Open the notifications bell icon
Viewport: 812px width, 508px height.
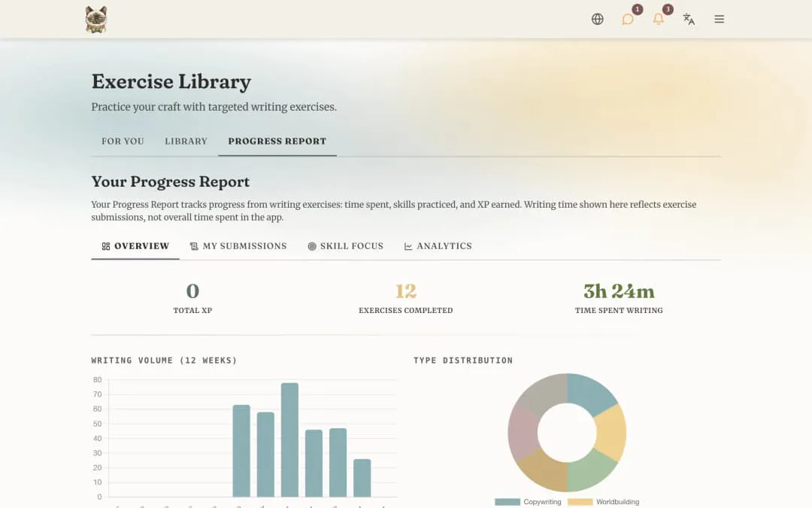point(658,19)
